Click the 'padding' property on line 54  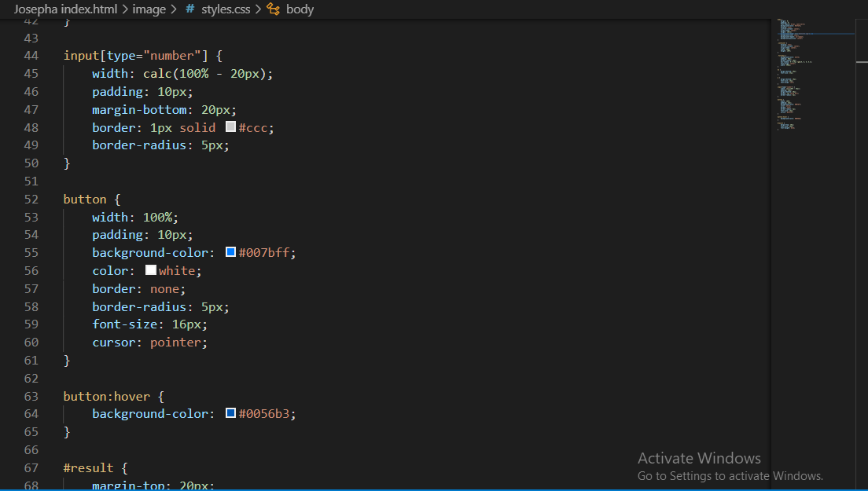117,235
